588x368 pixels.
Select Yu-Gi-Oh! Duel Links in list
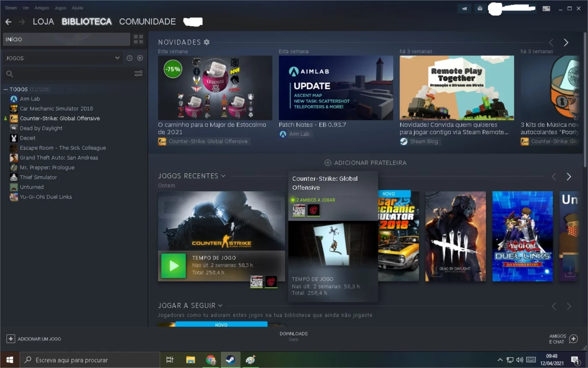[x=46, y=197]
